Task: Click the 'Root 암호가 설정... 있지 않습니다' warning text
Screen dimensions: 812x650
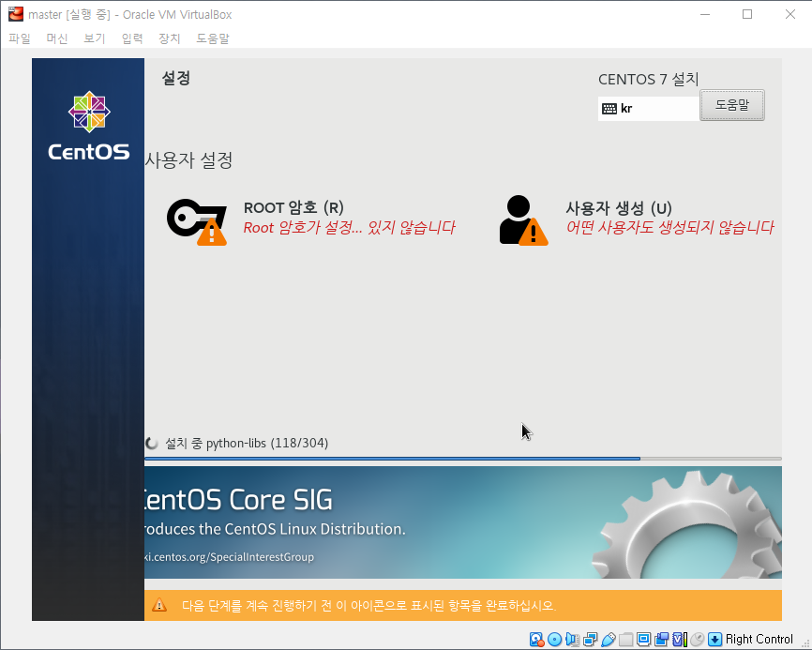Action: tap(350, 227)
